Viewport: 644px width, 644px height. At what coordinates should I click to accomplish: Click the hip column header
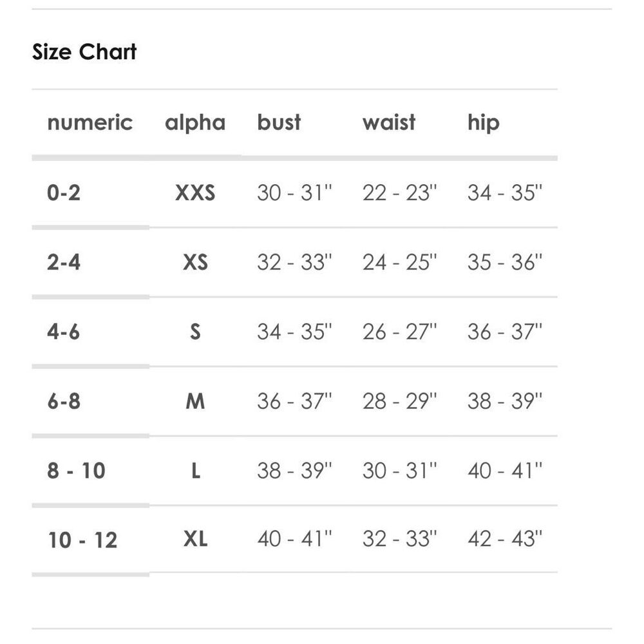pos(484,123)
